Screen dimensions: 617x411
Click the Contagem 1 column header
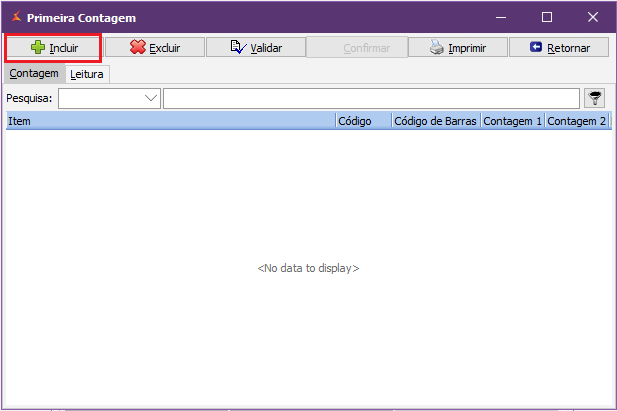[512, 121]
